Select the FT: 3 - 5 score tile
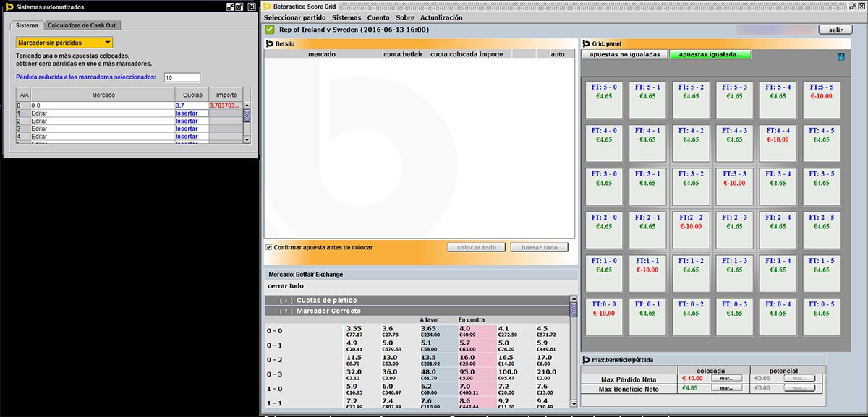868x417 pixels. 821,185
